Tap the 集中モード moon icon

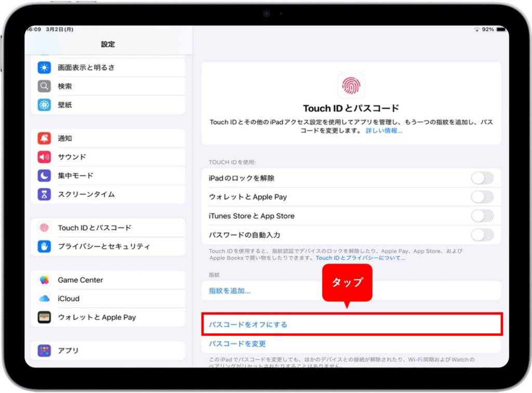tap(44, 176)
